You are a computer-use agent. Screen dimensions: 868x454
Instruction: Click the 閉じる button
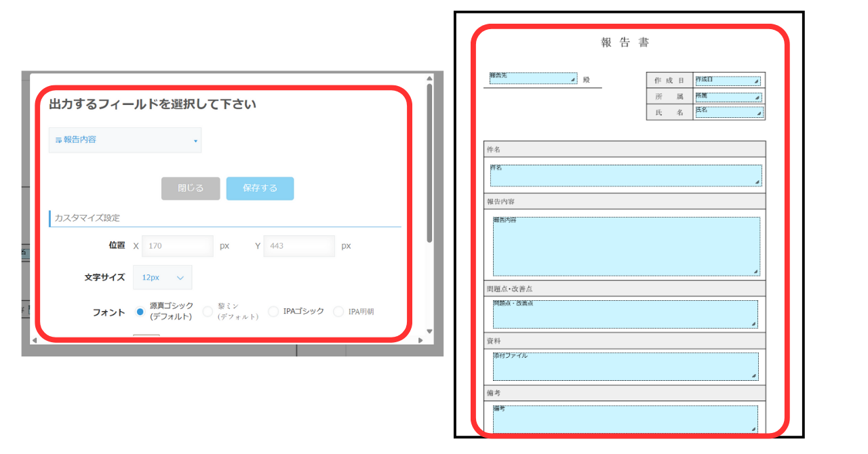[x=191, y=188]
